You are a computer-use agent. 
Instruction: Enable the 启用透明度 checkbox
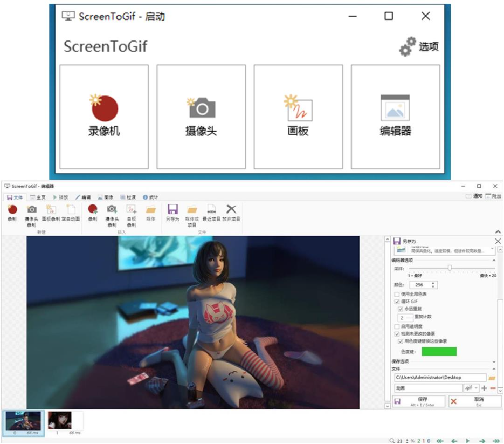[397, 327]
